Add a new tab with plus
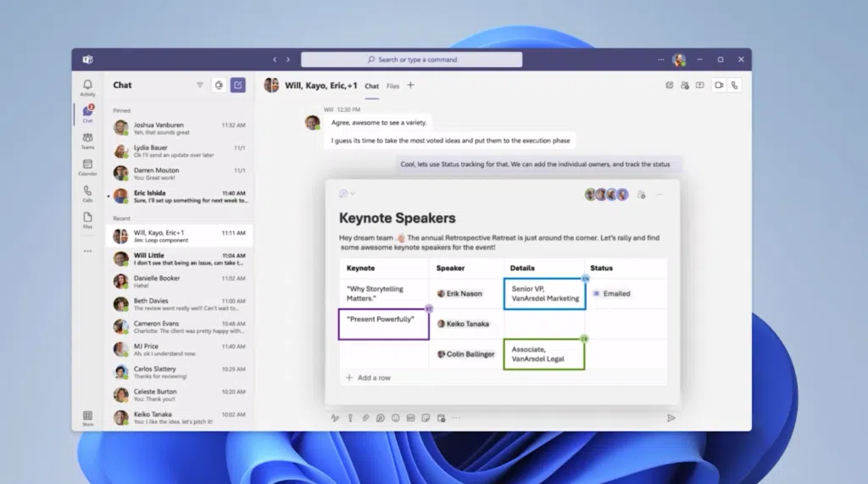Screen dimensions: 868x484 tap(411, 86)
